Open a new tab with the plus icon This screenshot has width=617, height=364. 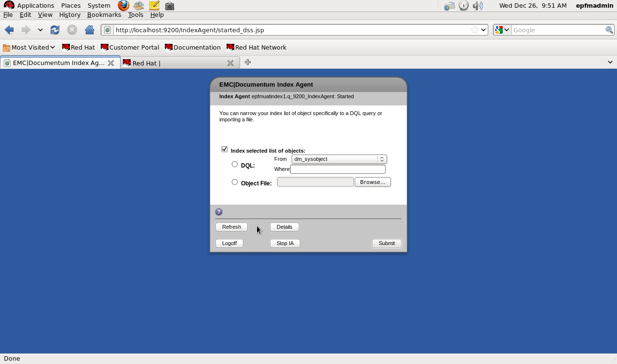[x=248, y=62]
